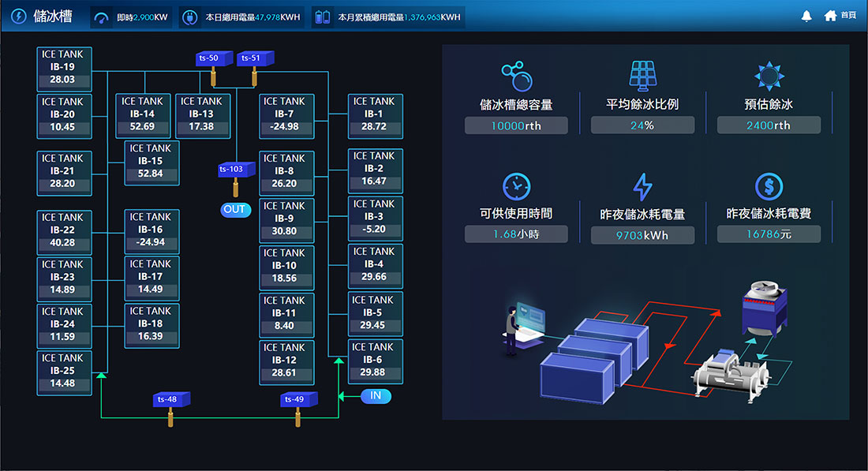Click the 10000rth total capacity field

[x=516, y=125]
